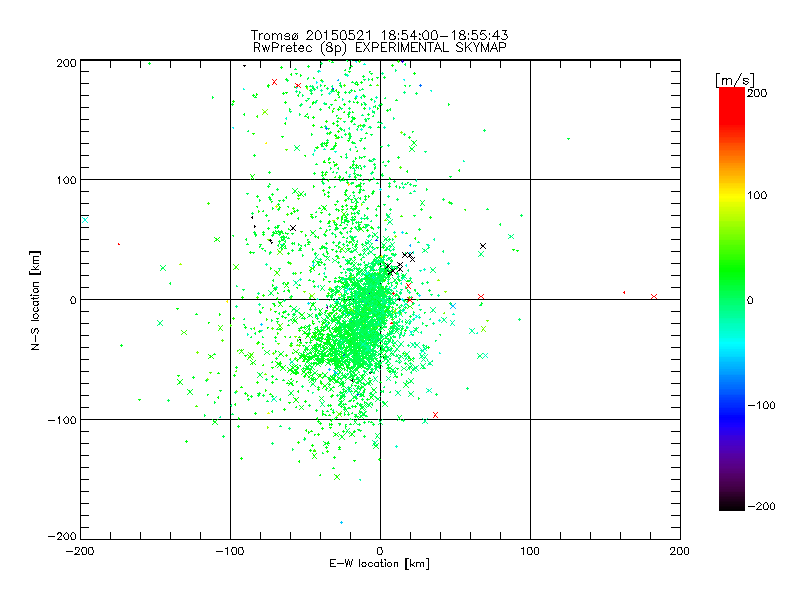The image size is (800, 600).
Task: Click the "E-W location [km]" axis label
Action: pos(379,564)
